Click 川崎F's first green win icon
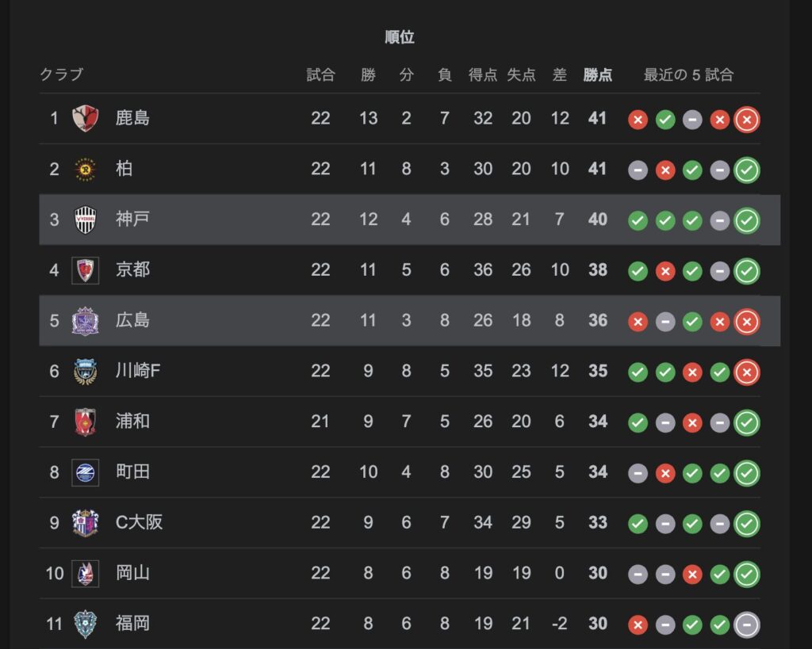 tap(638, 372)
